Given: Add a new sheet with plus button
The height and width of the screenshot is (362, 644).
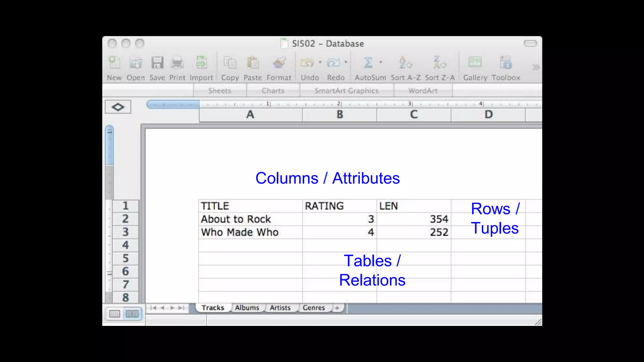Looking at the screenshot, I should 337,308.
